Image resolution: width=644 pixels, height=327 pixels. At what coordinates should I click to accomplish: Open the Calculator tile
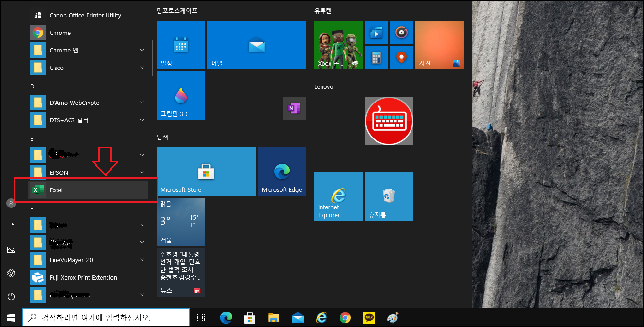(376, 58)
